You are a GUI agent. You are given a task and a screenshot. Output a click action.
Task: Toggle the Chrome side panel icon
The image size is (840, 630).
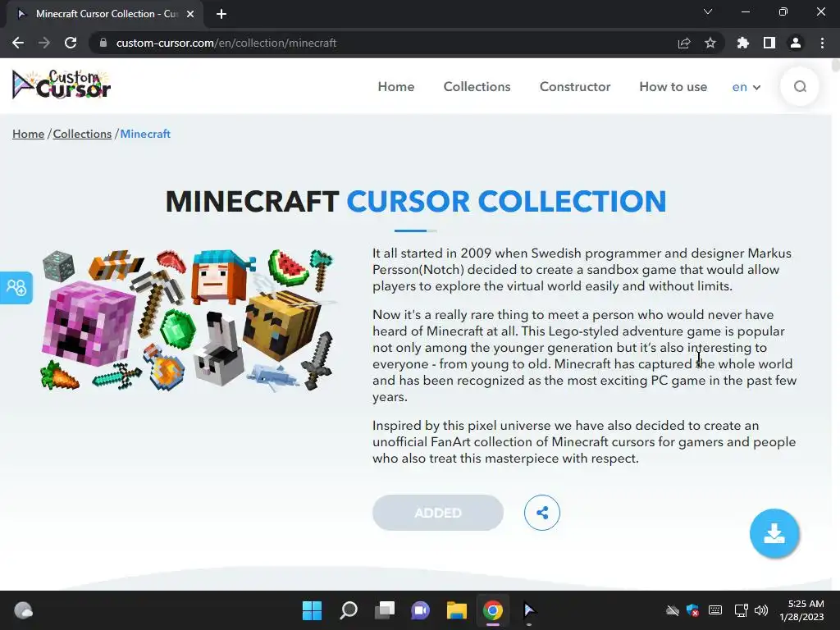click(769, 43)
